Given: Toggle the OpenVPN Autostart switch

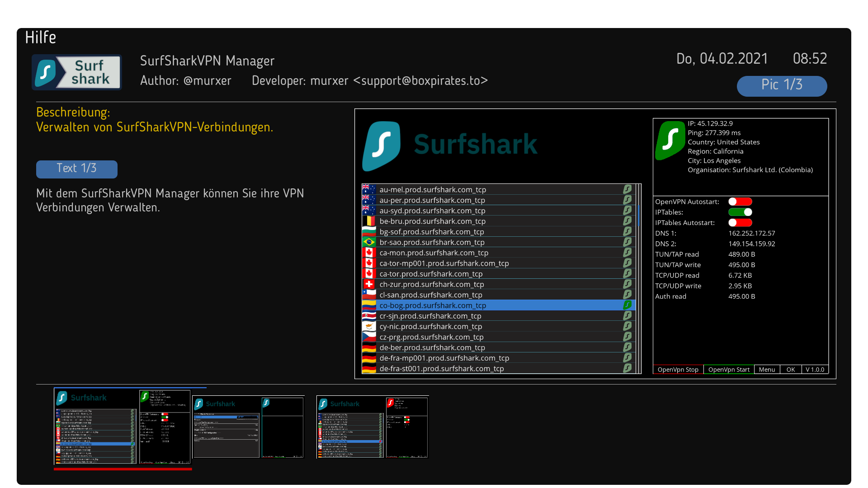Looking at the screenshot, I should coord(740,202).
